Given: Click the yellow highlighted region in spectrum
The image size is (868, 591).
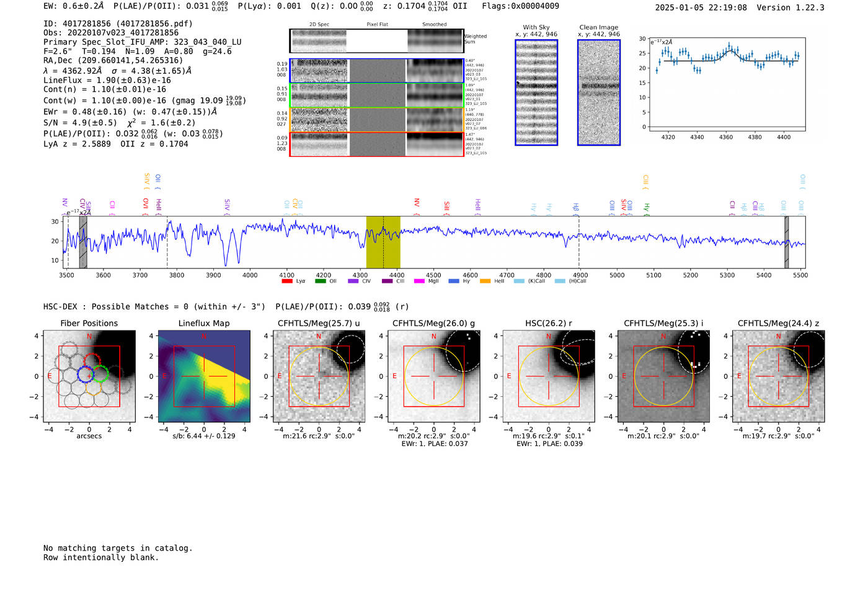Looking at the screenshot, I should tap(383, 242).
